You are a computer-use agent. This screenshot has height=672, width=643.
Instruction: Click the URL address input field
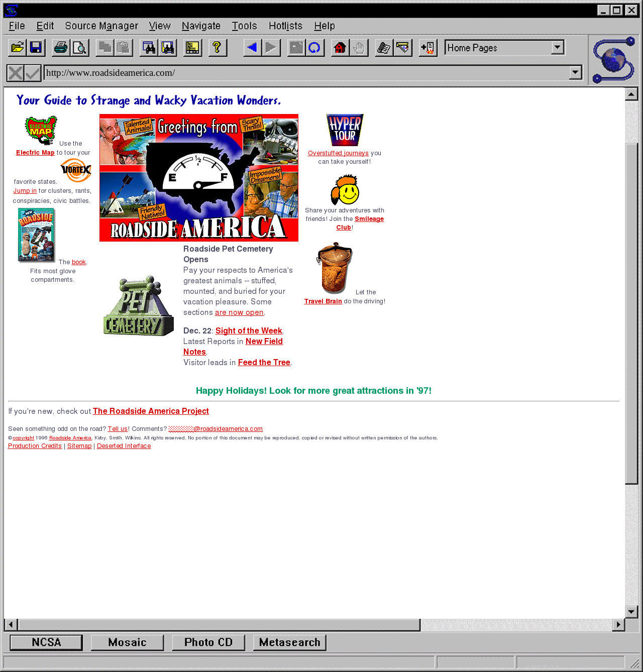click(x=301, y=73)
